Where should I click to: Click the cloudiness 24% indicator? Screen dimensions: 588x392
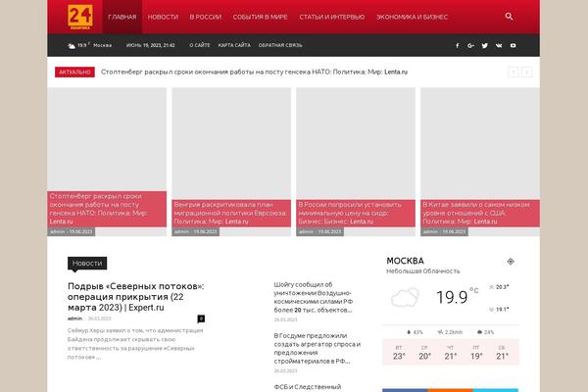[485, 332]
